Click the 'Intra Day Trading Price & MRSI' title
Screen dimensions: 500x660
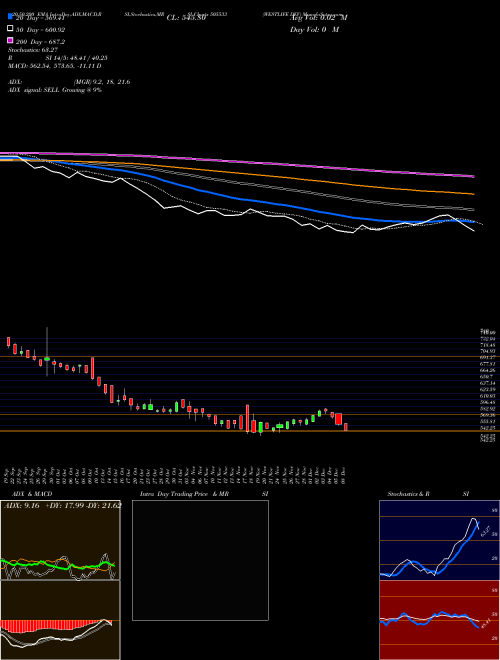[204, 494]
